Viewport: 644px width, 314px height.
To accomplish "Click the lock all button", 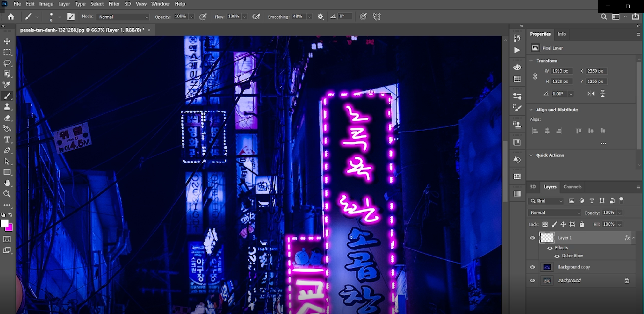I will coord(582,225).
